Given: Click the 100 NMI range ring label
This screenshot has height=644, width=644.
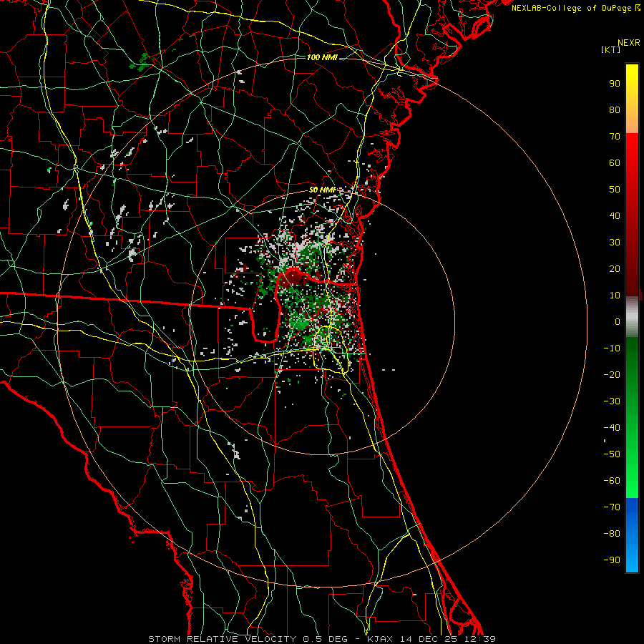Looking at the screenshot, I should (322, 57).
